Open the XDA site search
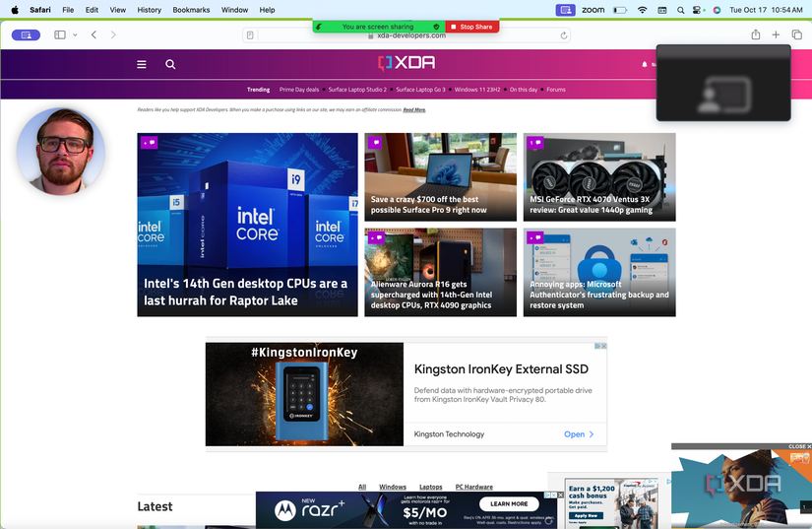Screen dimensions: 812x529 pyautogui.click(x=170, y=64)
